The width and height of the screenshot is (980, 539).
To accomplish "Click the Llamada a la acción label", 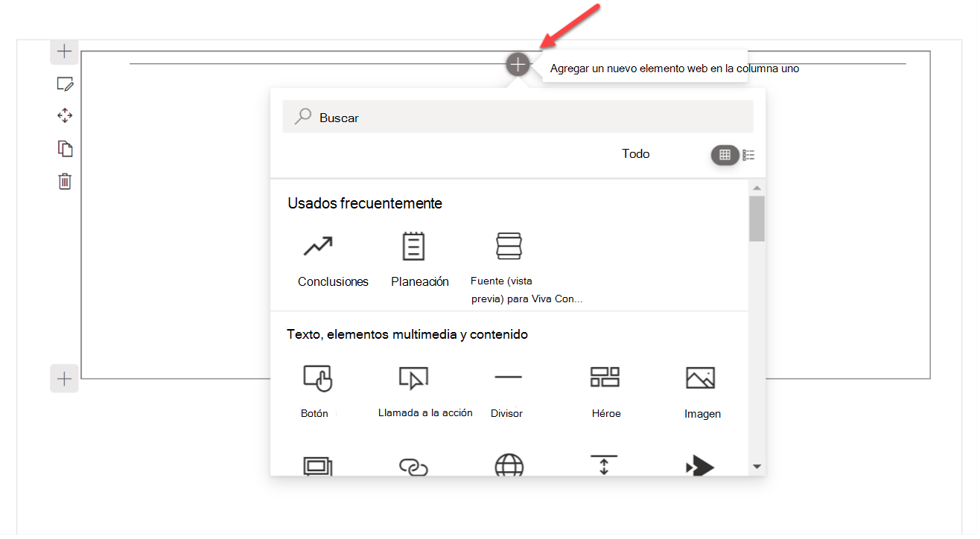I will [425, 412].
